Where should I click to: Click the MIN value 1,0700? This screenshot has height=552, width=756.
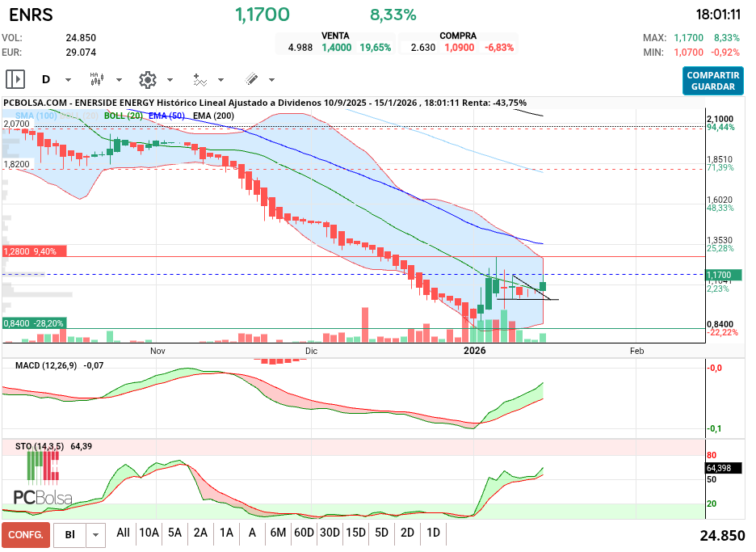coord(688,52)
